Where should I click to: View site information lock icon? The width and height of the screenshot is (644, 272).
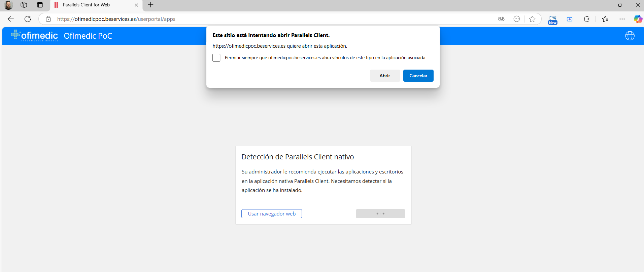pyautogui.click(x=48, y=19)
